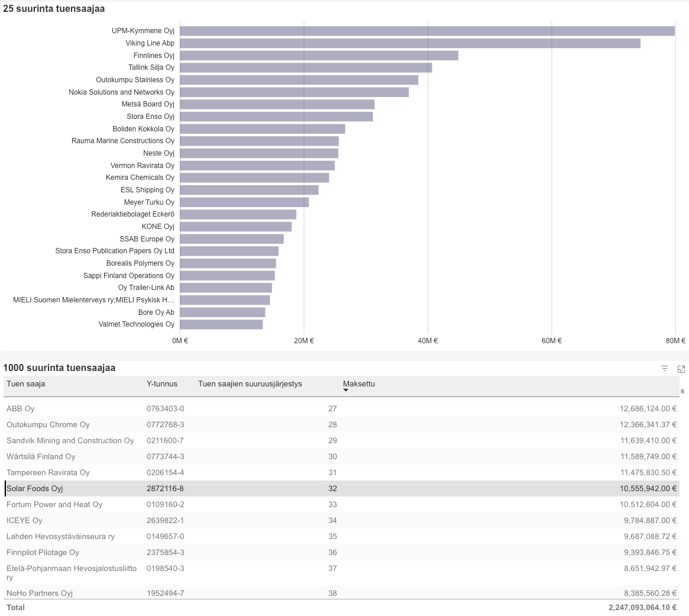Select the Boliden Kokkola Oy bar
This screenshot has width=689, height=616.
263,129
